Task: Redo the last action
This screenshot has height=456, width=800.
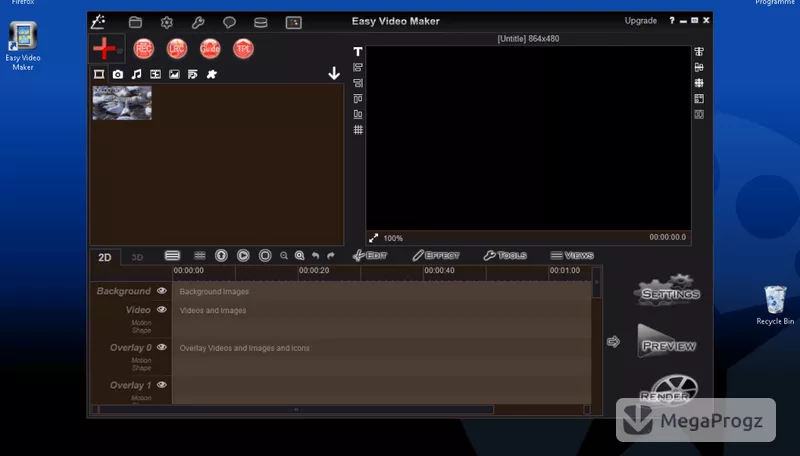Action: pyautogui.click(x=331, y=256)
